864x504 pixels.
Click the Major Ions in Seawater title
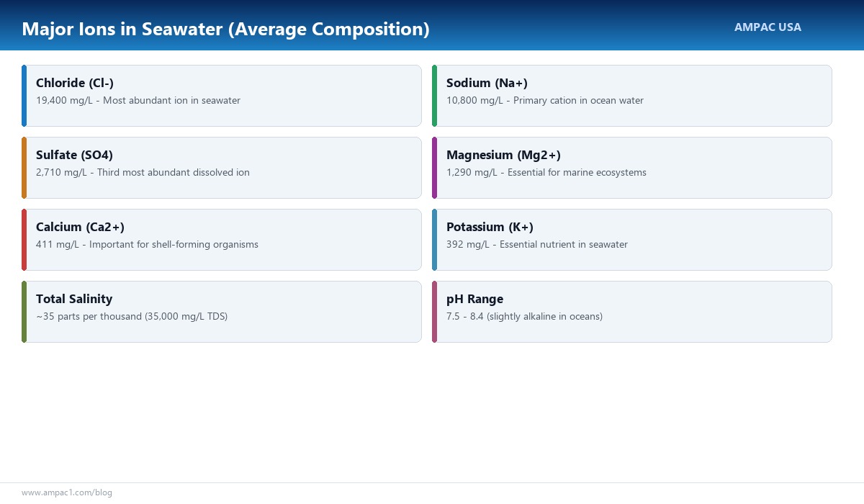[225, 30]
